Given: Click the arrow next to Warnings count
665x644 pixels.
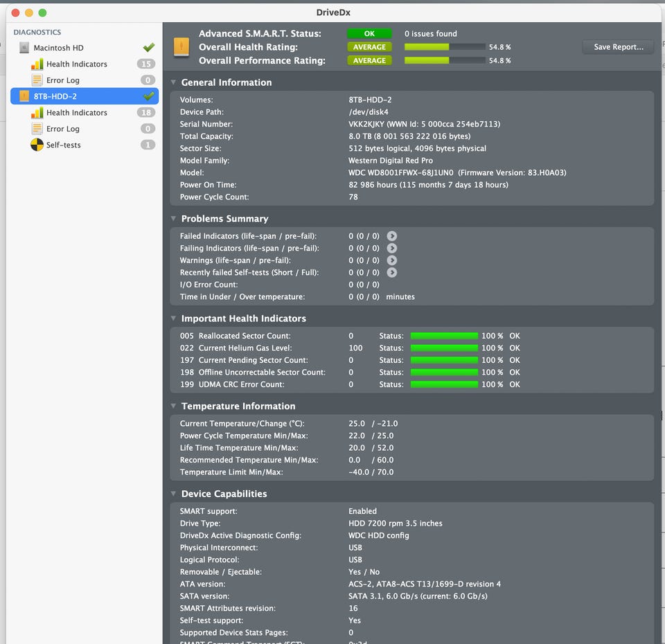Looking at the screenshot, I should click(392, 260).
